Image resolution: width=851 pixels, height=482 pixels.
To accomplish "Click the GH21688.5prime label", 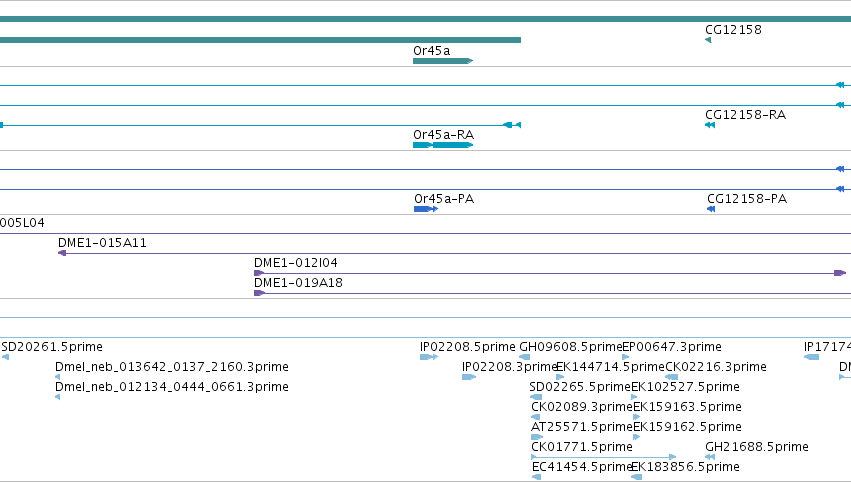I will tap(757, 447).
